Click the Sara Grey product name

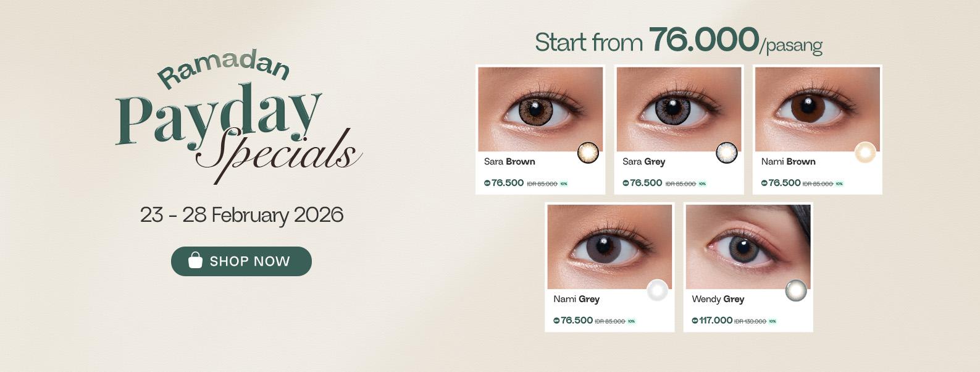pyautogui.click(x=643, y=162)
